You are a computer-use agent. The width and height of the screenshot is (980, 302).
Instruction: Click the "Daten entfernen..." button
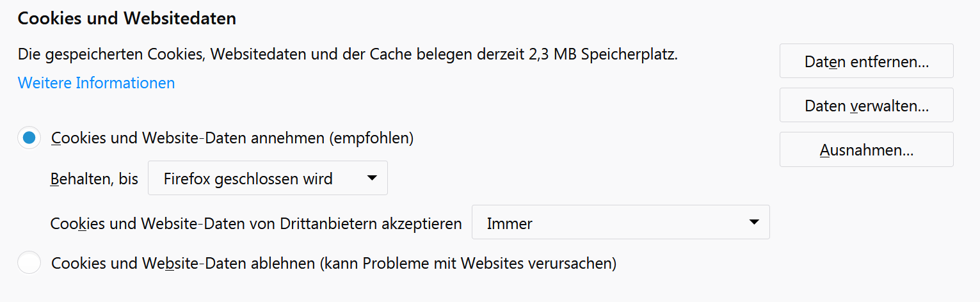coord(866,61)
